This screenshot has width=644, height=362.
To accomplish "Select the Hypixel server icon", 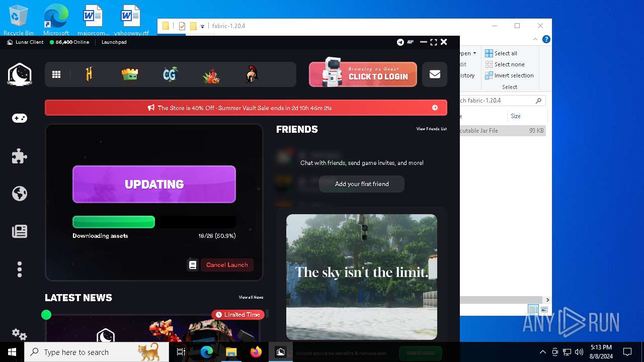I will [x=90, y=74].
